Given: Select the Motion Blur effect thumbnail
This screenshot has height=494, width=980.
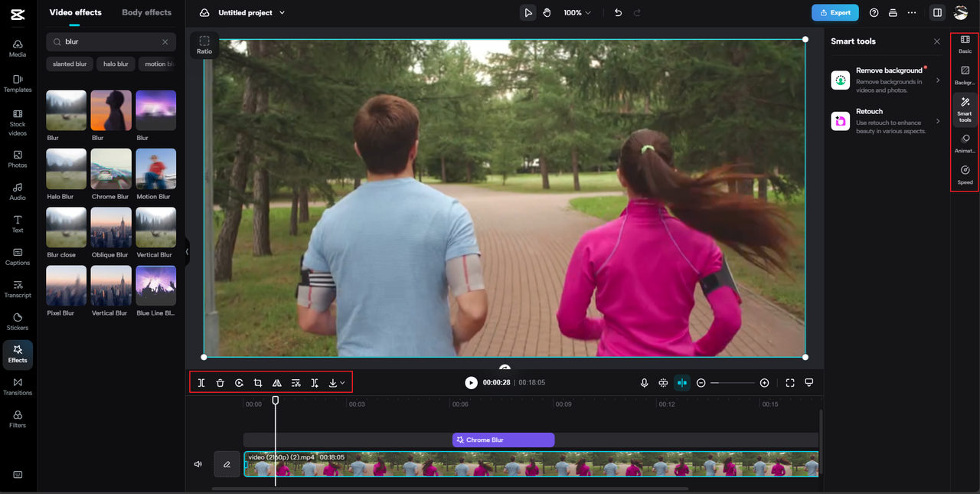Looking at the screenshot, I should point(156,169).
